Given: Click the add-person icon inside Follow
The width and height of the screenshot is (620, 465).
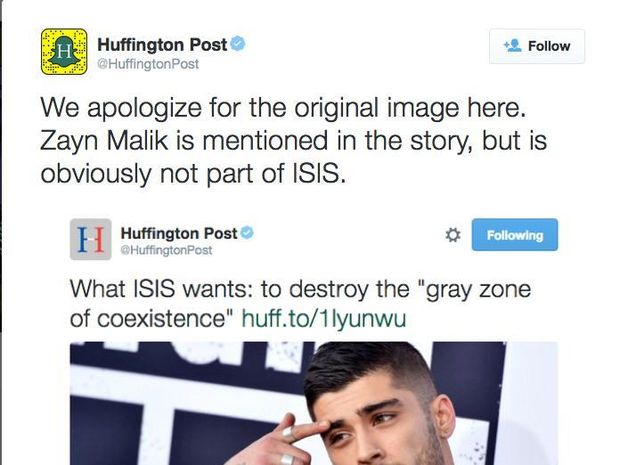Looking at the screenshot, I should [513, 45].
